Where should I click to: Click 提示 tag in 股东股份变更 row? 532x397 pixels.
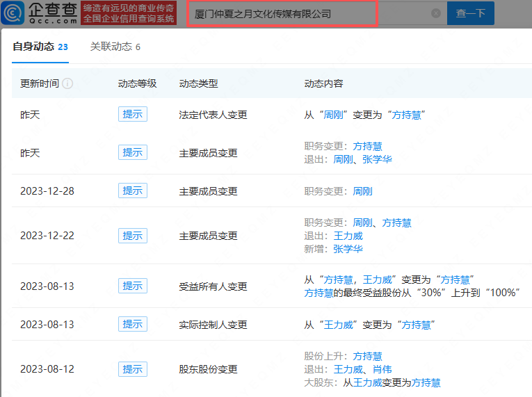[132, 369]
